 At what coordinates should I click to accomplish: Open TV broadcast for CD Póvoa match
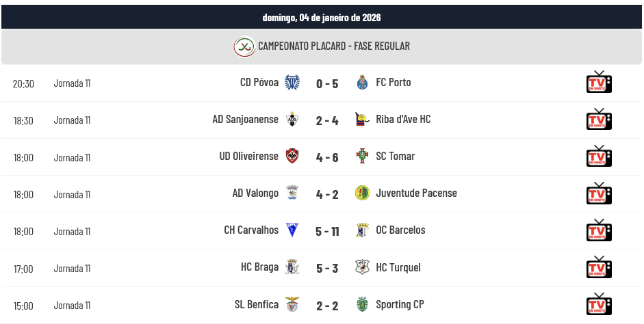pos(599,83)
